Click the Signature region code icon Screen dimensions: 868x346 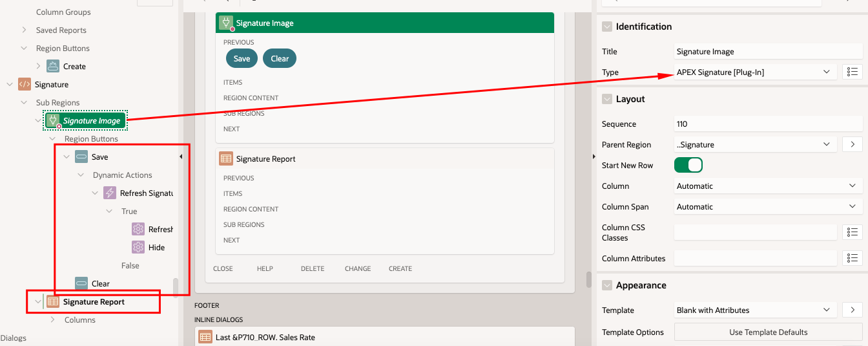point(25,84)
